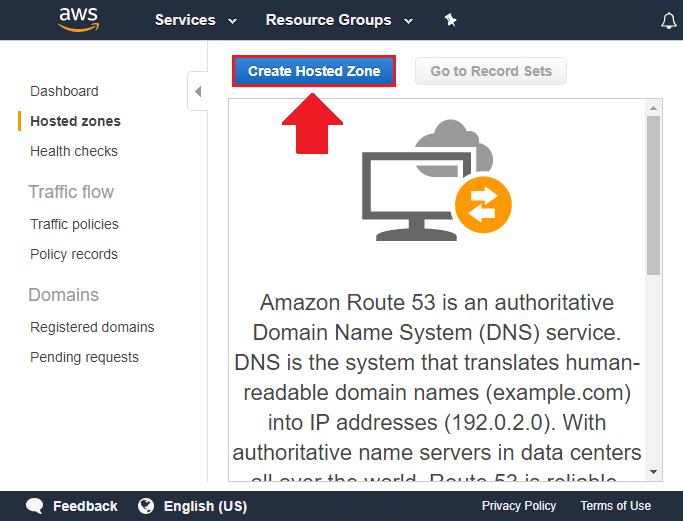Click the vertical scrollbar thumb
The image size is (683, 521).
pos(653,195)
